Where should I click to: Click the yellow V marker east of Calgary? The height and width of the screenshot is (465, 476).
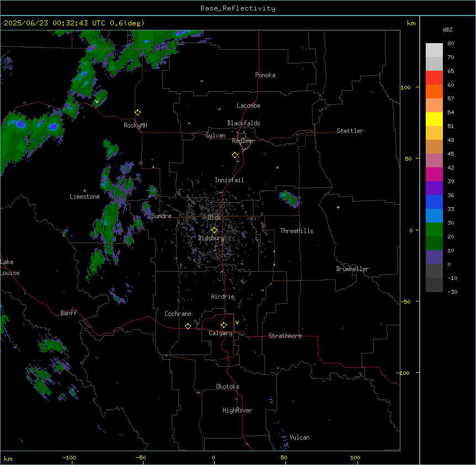coord(237,323)
